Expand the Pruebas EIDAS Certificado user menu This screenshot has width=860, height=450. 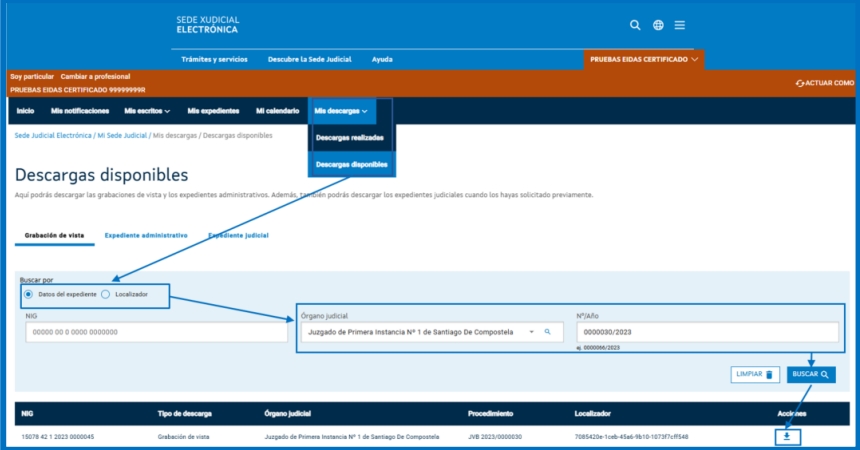[644, 59]
